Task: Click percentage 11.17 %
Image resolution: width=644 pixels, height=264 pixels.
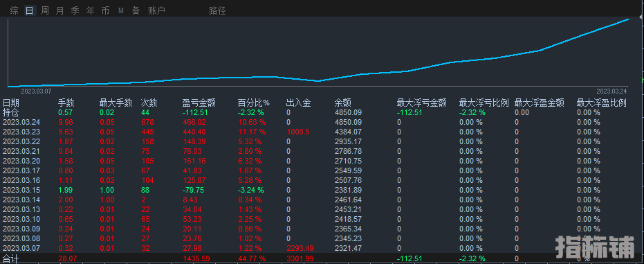Action: pyautogui.click(x=251, y=132)
